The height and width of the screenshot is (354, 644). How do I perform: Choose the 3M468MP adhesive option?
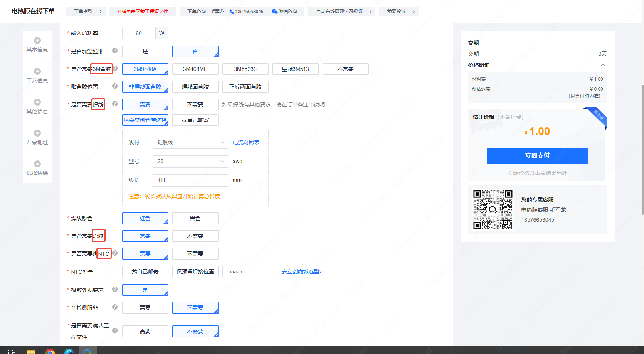(195, 69)
